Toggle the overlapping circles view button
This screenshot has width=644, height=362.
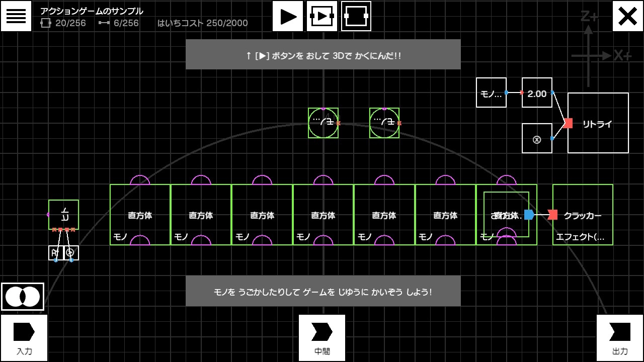click(23, 297)
